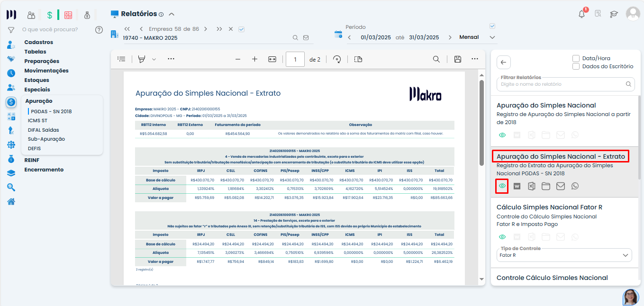This screenshot has width=644, height=306.
Task: Select ICMS ST under Apuração
Action: tap(37, 121)
